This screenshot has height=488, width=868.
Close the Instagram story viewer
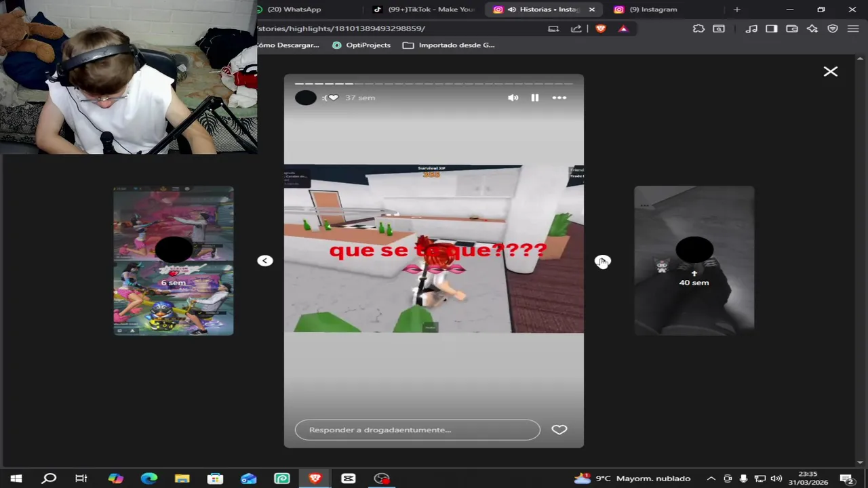(830, 71)
